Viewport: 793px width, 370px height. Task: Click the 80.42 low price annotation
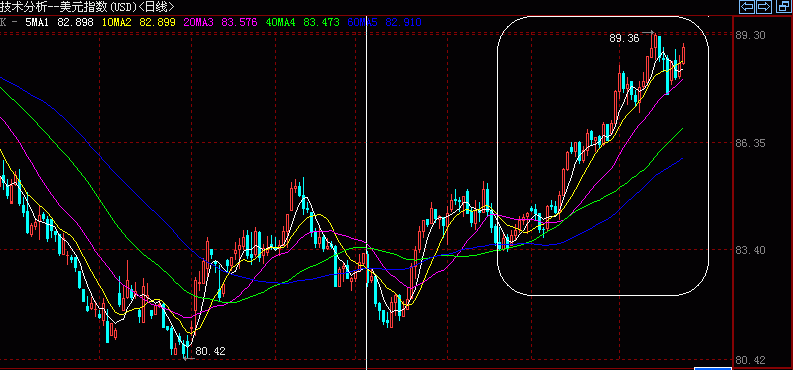(x=210, y=351)
